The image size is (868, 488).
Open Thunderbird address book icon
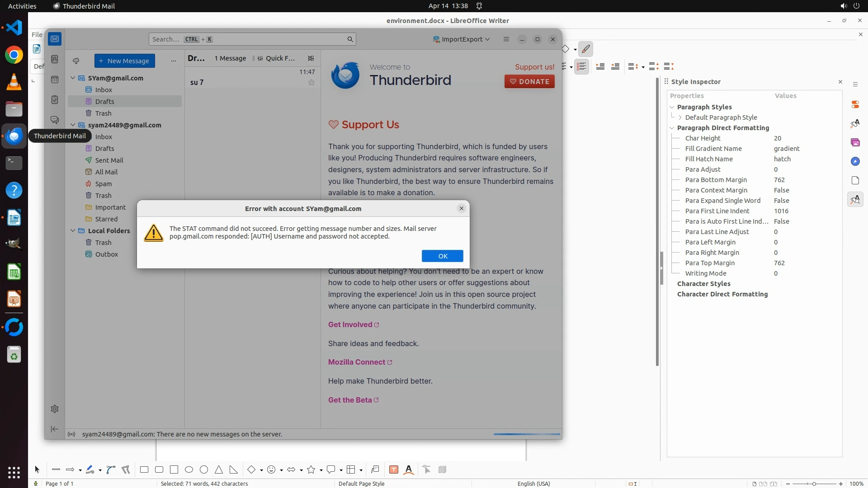pyautogui.click(x=55, y=59)
